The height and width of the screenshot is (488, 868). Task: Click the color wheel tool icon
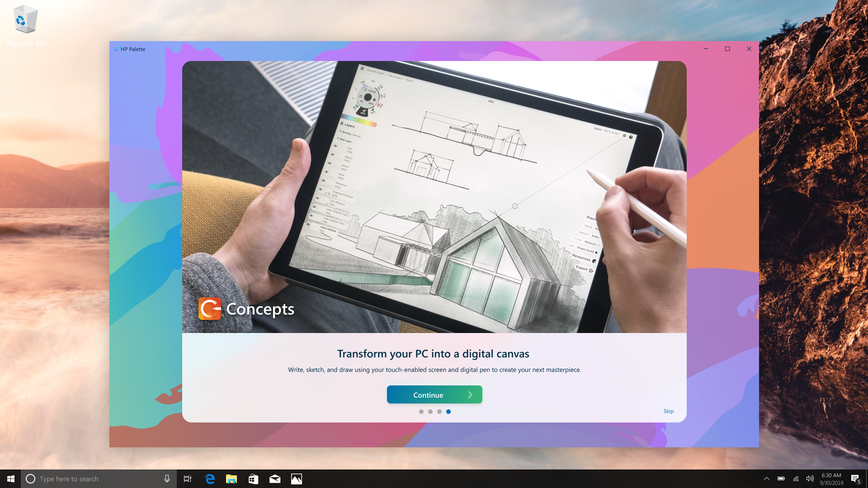(367, 97)
